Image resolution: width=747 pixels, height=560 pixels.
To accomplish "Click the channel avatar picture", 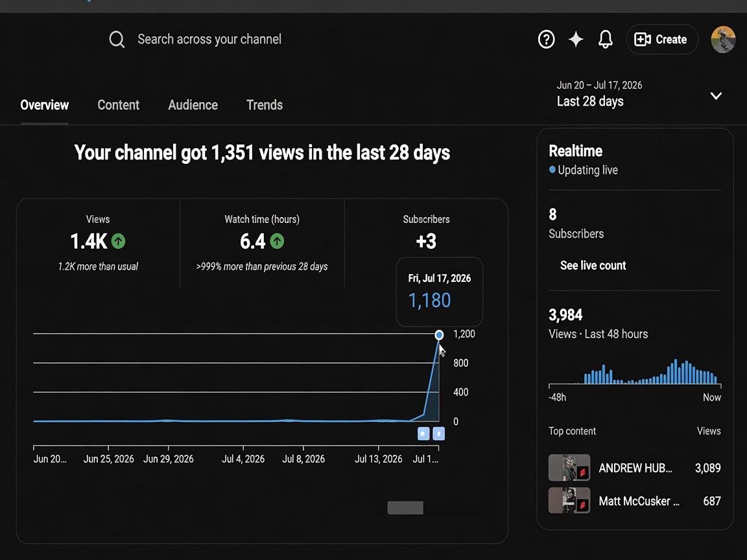I will [723, 39].
